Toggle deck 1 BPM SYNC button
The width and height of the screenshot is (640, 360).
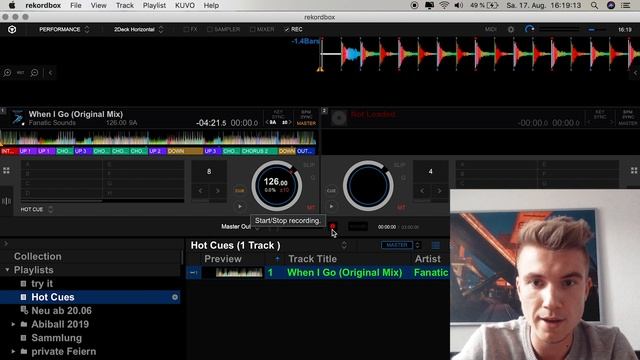[x=306, y=114]
